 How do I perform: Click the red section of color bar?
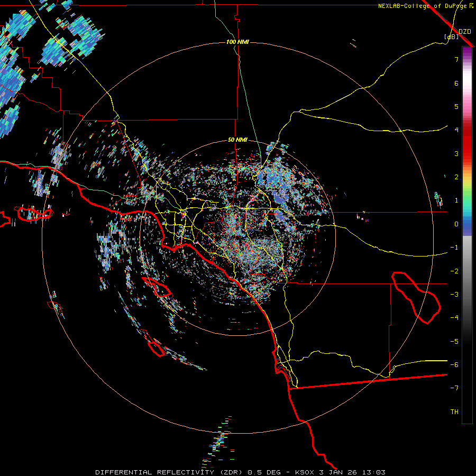point(467,143)
